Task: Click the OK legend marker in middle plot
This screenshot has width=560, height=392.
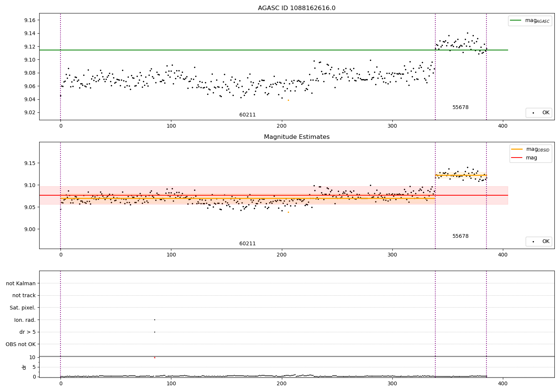Action: (533, 242)
